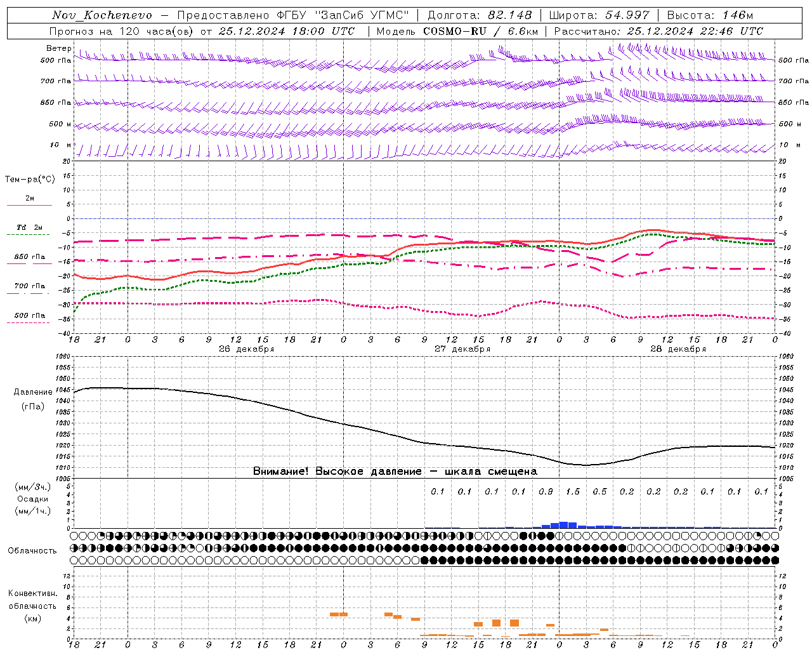Click 'Предоставлено ФГБУ "ЗапСиб УГМС"' header text
This screenshot has height=650, width=812.
293,15
